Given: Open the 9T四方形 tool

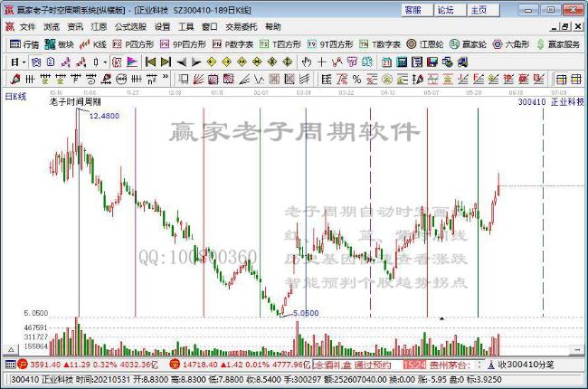Looking at the screenshot, I should [x=330, y=44].
